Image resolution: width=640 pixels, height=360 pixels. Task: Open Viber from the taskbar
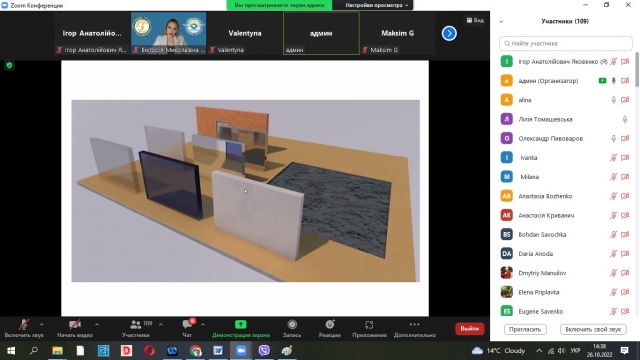point(264,351)
